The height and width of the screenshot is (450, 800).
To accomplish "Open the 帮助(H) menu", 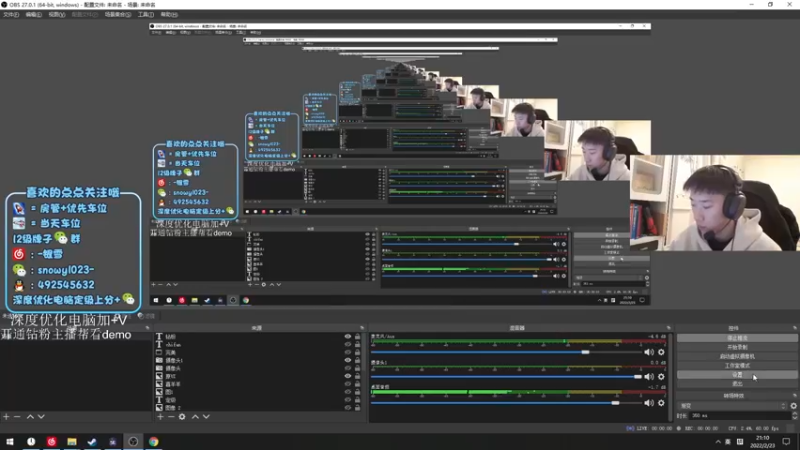I will tap(169, 14).
